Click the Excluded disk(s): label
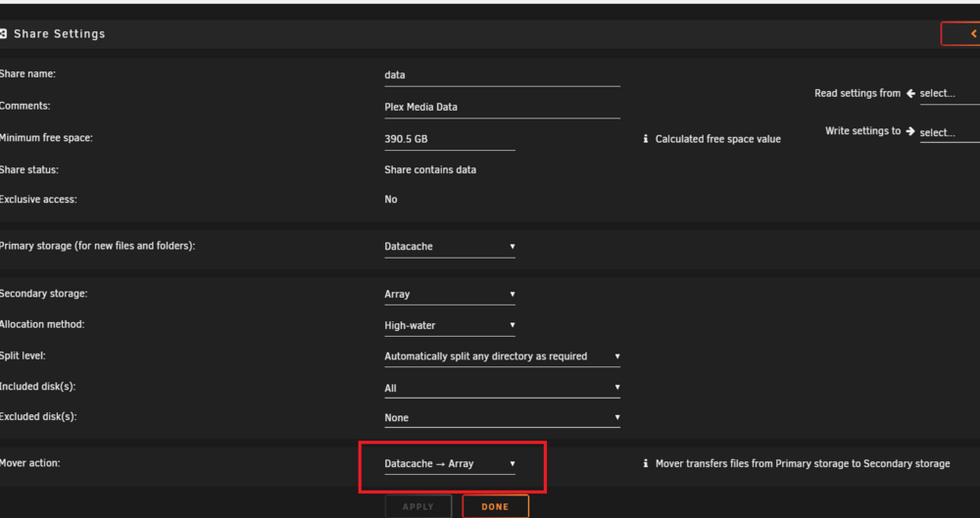 (38, 416)
